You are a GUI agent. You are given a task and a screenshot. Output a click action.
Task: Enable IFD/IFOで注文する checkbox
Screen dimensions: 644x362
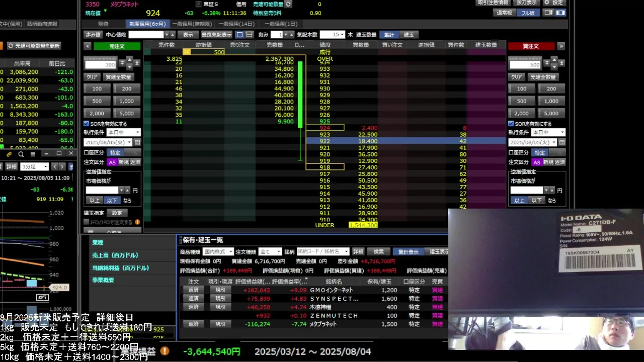click(87, 222)
